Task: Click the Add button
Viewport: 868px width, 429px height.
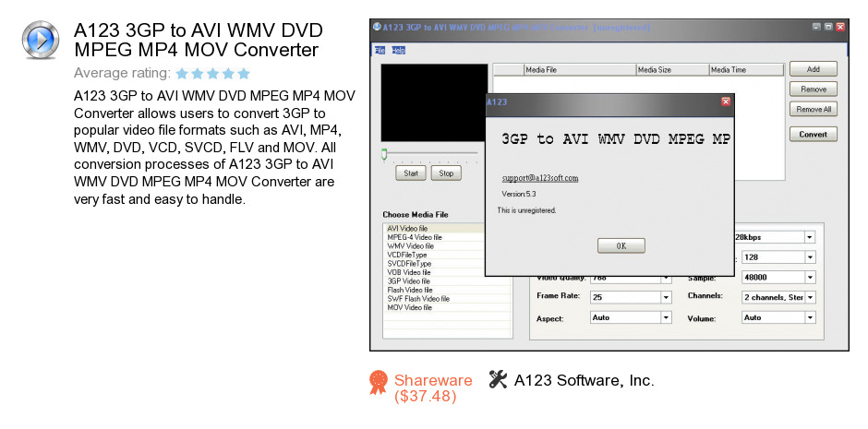Action: coord(814,69)
